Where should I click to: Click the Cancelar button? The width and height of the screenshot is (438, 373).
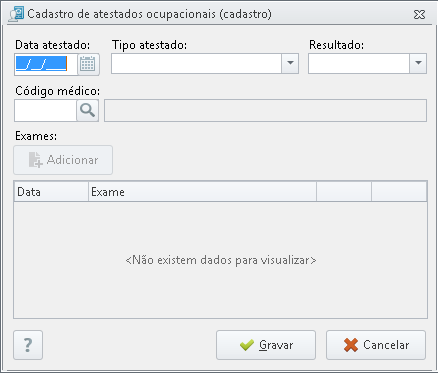(376, 345)
